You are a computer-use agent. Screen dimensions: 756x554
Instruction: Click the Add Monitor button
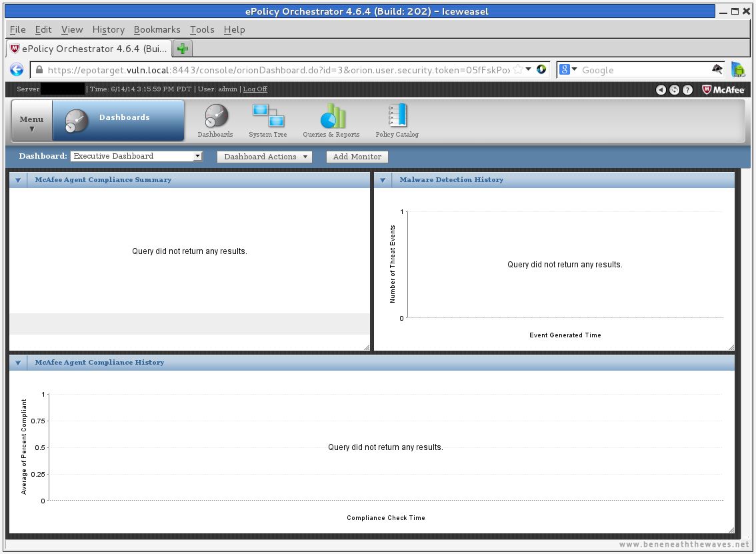click(x=357, y=157)
